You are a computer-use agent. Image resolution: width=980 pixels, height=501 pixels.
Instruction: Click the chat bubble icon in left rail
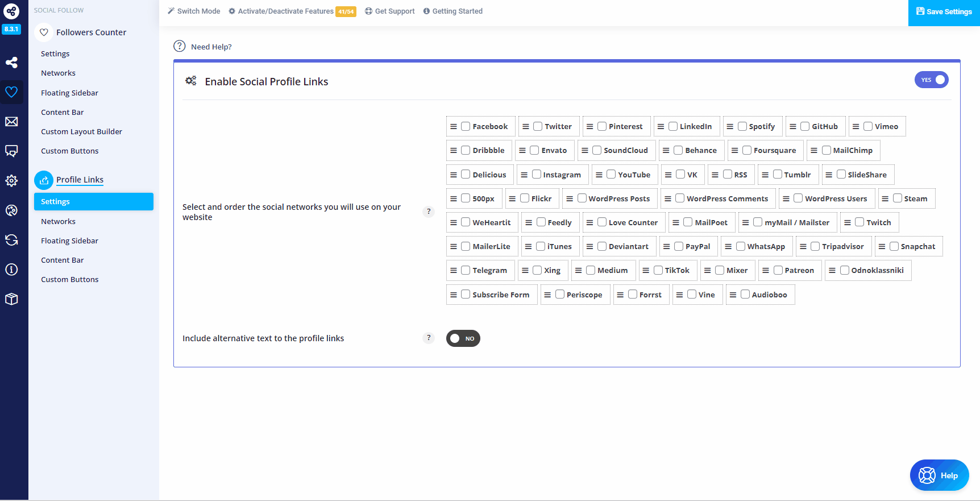[x=11, y=151]
